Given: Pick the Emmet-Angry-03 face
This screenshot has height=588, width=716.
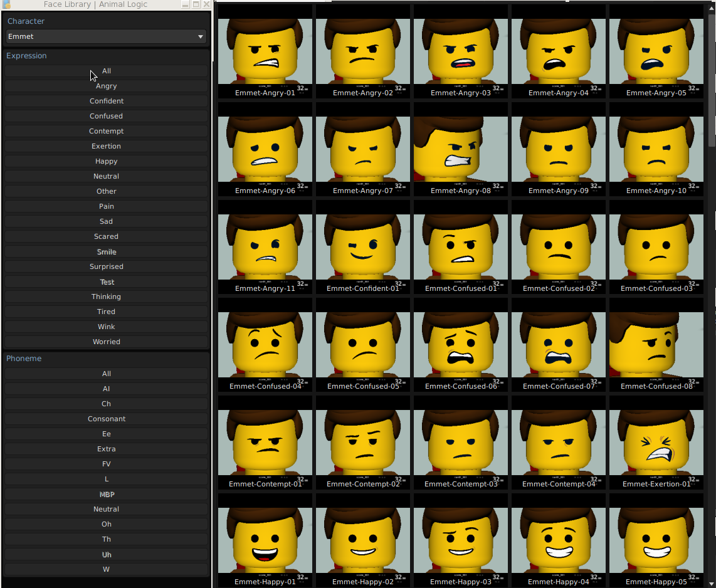Looking at the screenshot, I should pos(460,51).
